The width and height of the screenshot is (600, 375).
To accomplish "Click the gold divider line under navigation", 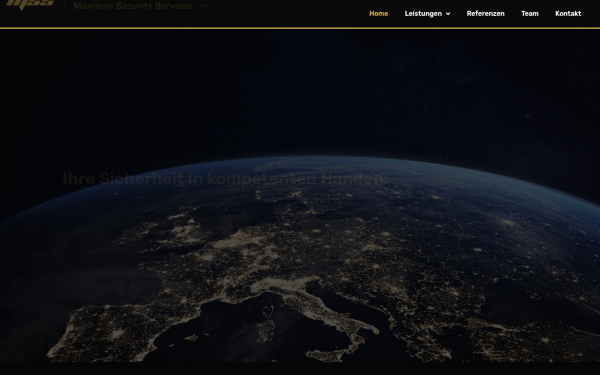I will pos(300,28).
